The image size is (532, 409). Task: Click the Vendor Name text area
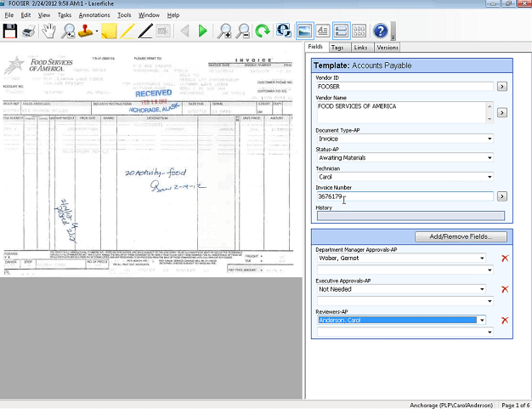coord(402,112)
